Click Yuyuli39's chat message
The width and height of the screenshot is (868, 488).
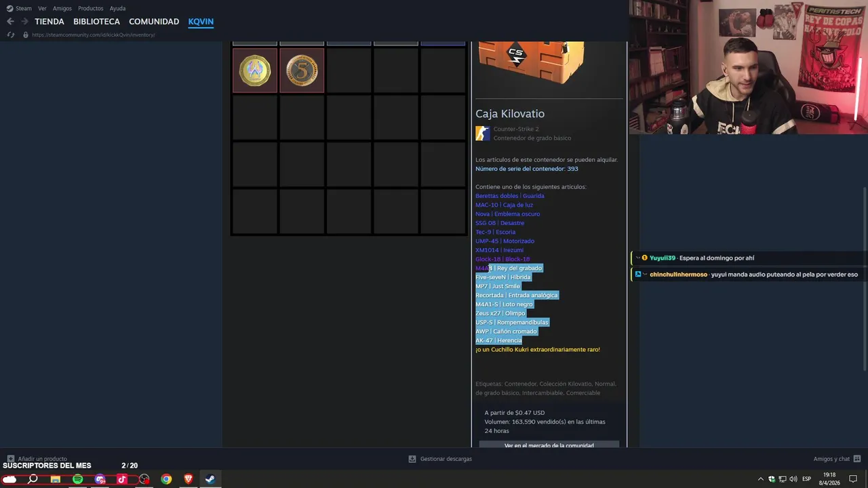pyautogui.click(x=749, y=258)
